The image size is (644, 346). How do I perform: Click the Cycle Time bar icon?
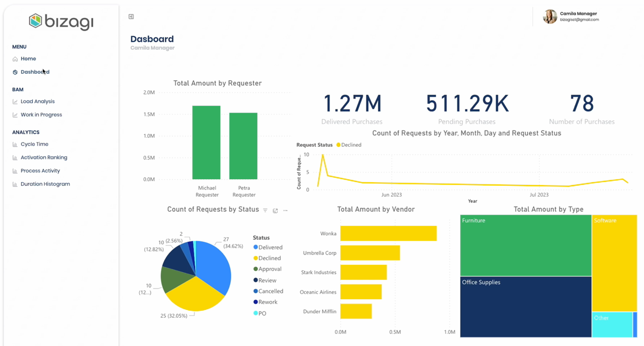pyautogui.click(x=15, y=145)
